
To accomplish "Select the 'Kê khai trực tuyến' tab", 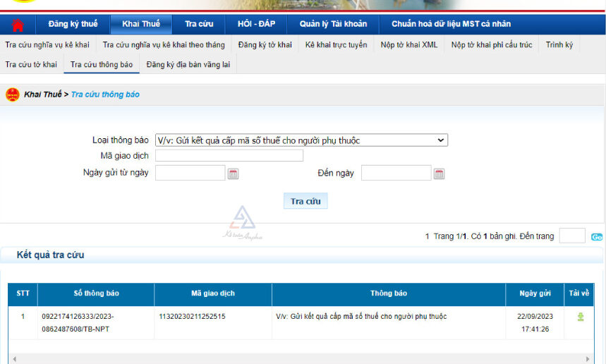I will [x=336, y=44].
